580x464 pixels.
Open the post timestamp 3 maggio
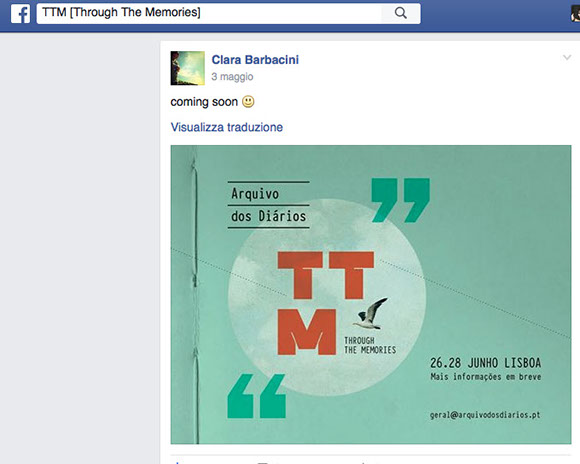pyautogui.click(x=232, y=77)
